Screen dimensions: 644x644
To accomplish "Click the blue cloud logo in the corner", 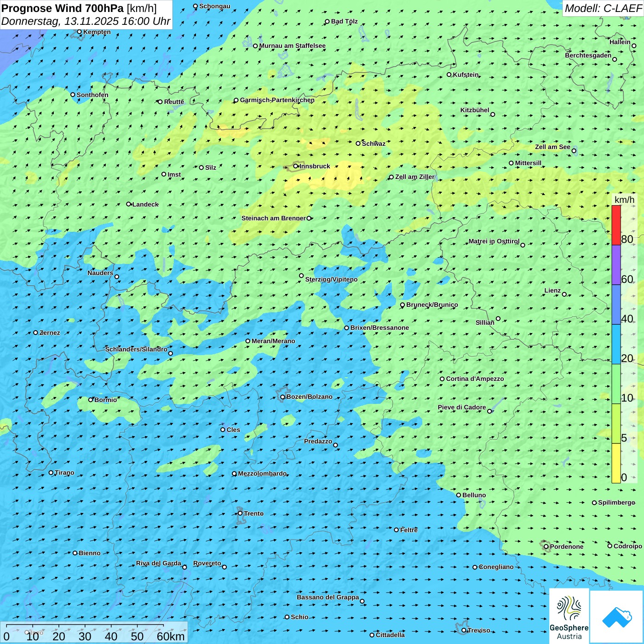I will 617,617.
